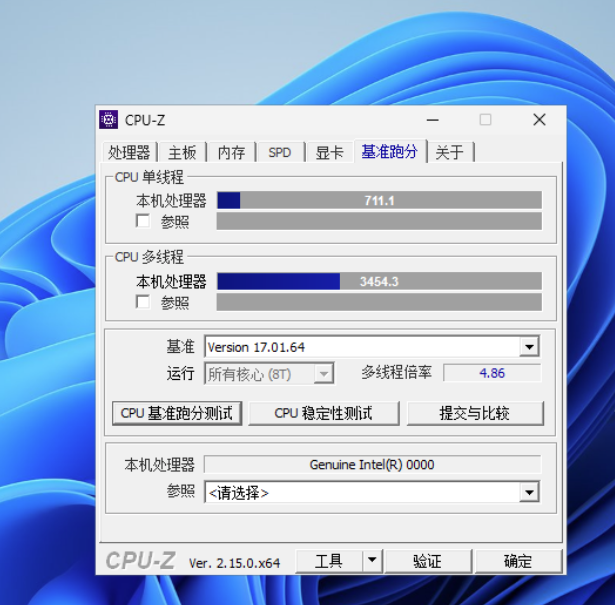This screenshot has height=605, width=615.
Task: Select the 内存 tab
Action: point(231,152)
